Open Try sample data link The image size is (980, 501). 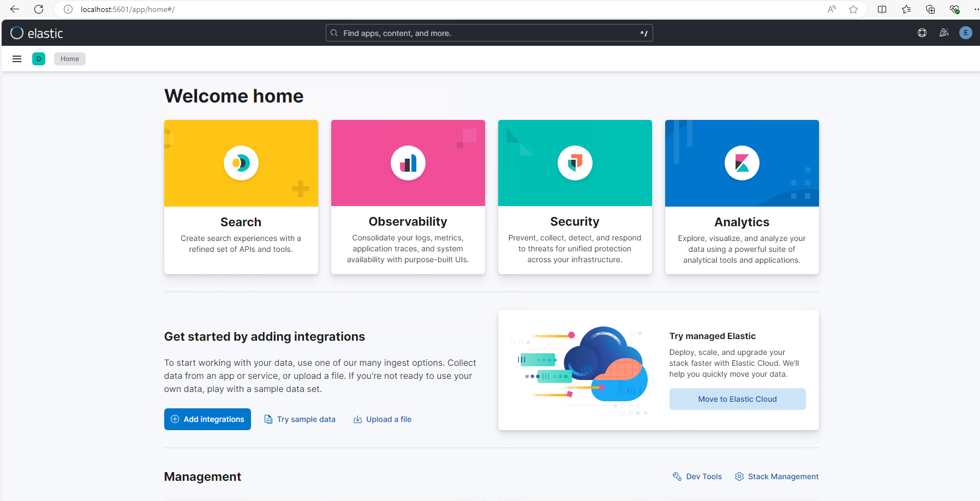click(x=306, y=419)
